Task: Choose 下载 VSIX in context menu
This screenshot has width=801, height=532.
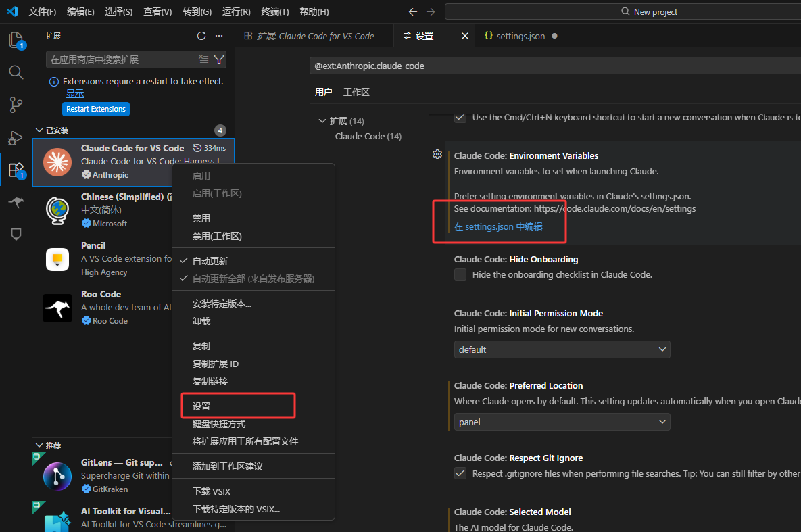Action: [x=253, y=491]
